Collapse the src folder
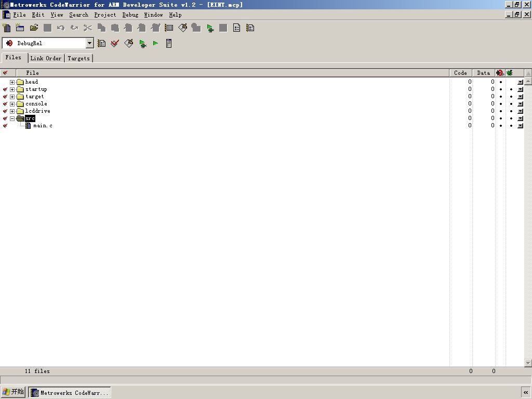The width and height of the screenshot is (532, 399). pos(12,118)
